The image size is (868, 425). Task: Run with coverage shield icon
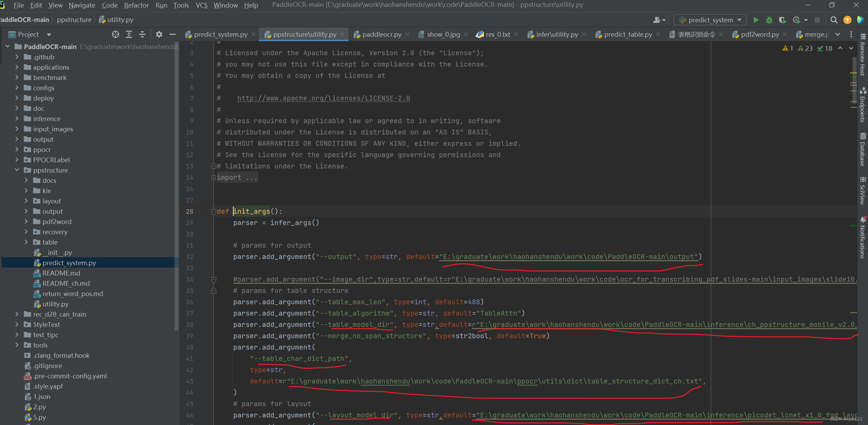point(782,20)
